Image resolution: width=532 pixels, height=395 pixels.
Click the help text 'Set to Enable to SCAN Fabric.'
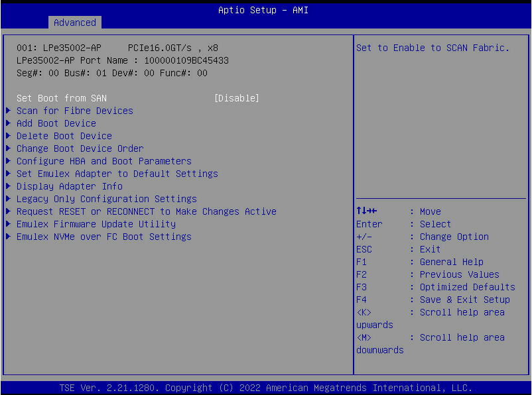click(432, 48)
